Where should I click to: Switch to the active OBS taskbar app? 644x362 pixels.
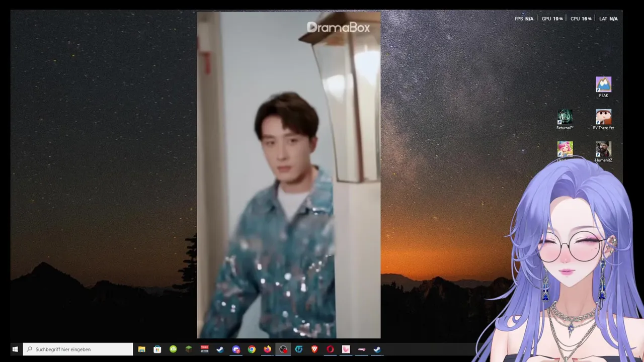(x=283, y=349)
